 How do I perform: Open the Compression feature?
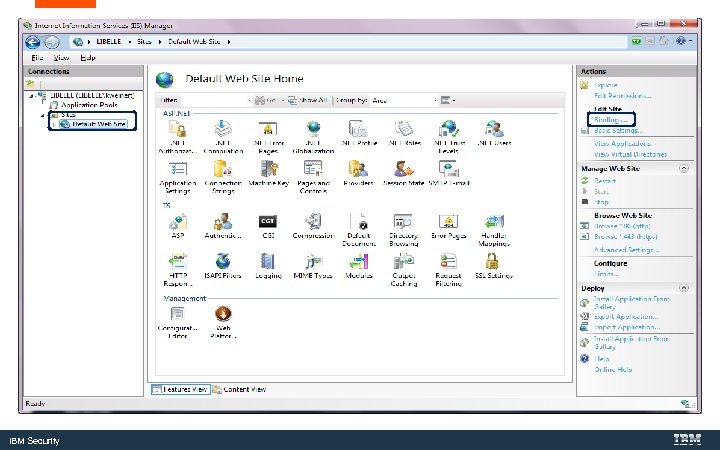pyautogui.click(x=313, y=226)
